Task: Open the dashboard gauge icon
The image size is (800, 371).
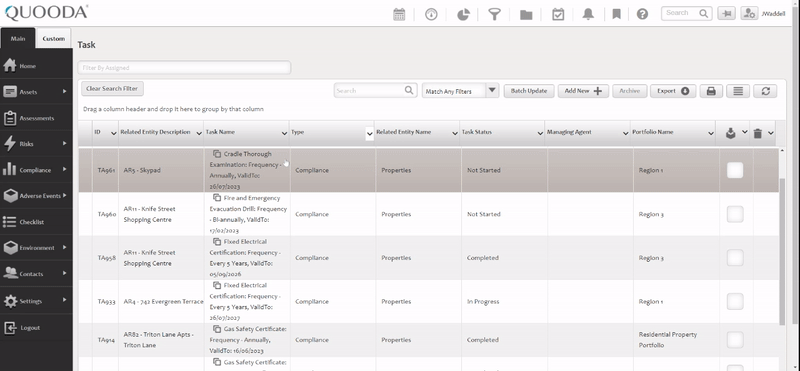Action: [431, 14]
